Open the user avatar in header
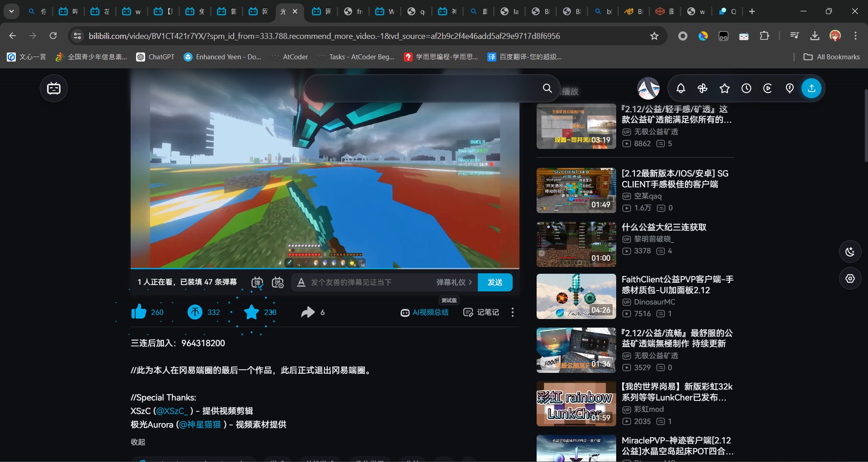The width and height of the screenshot is (868, 462). [x=648, y=88]
